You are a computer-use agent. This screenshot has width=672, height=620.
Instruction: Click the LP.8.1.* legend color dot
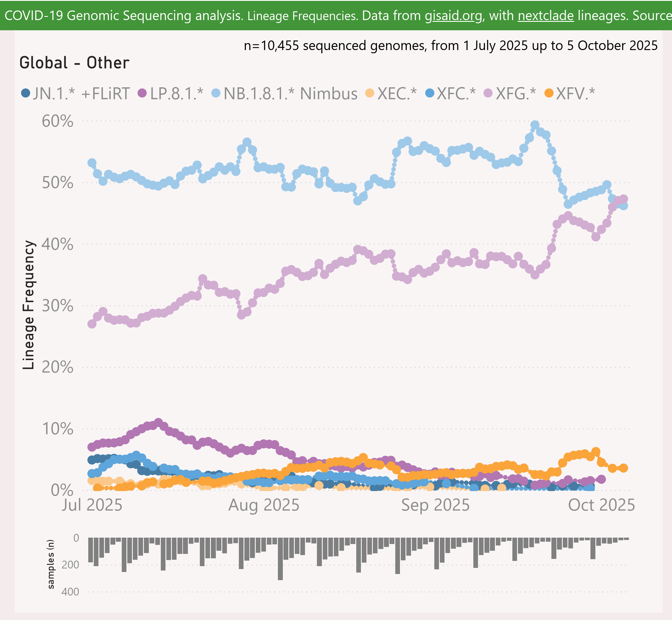[x=142, y=93]
